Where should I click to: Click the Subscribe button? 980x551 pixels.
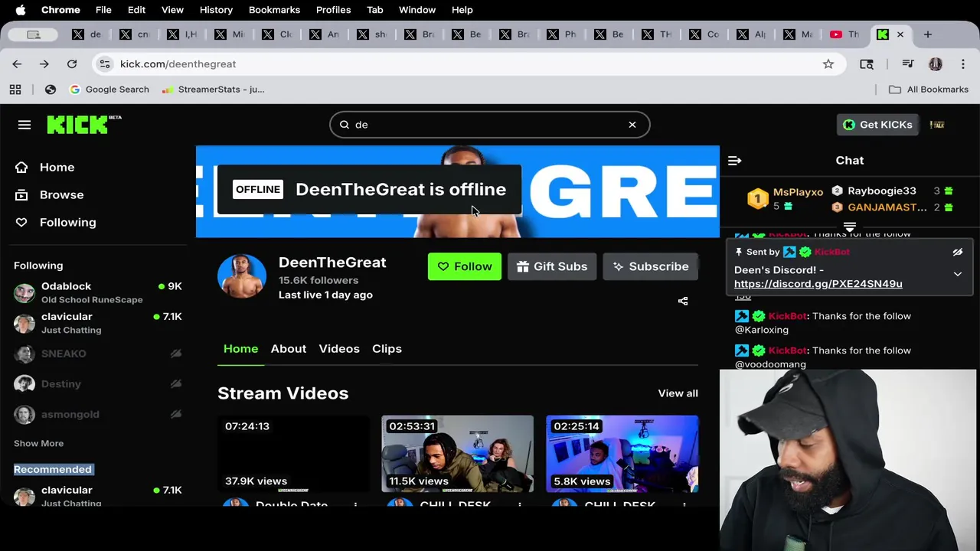coord(651,266)
